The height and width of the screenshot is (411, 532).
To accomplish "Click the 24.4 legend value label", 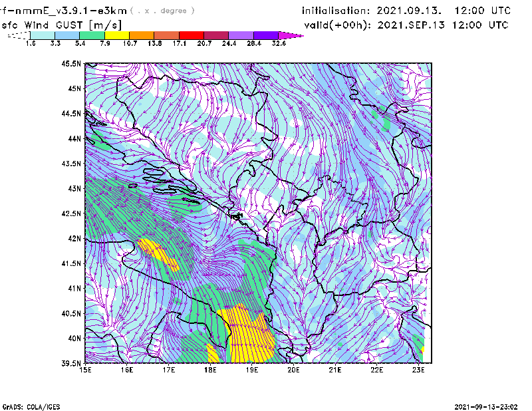I will point(229,43).
